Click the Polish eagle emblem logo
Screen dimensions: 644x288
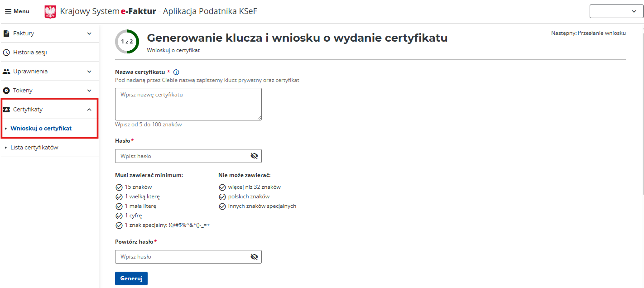pos(50,12)
